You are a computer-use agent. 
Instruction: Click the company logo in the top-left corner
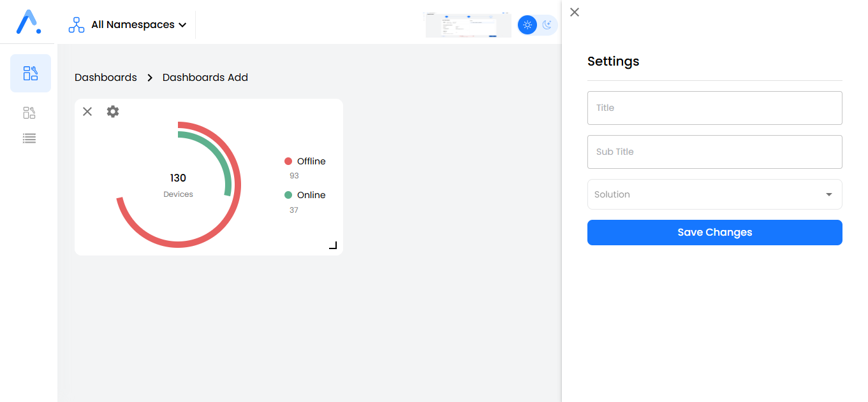tap(27, 21)
